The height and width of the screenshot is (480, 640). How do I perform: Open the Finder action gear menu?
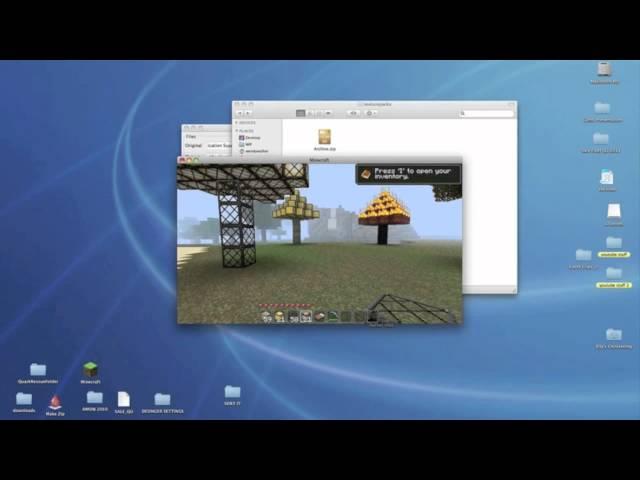pos(371,113)
